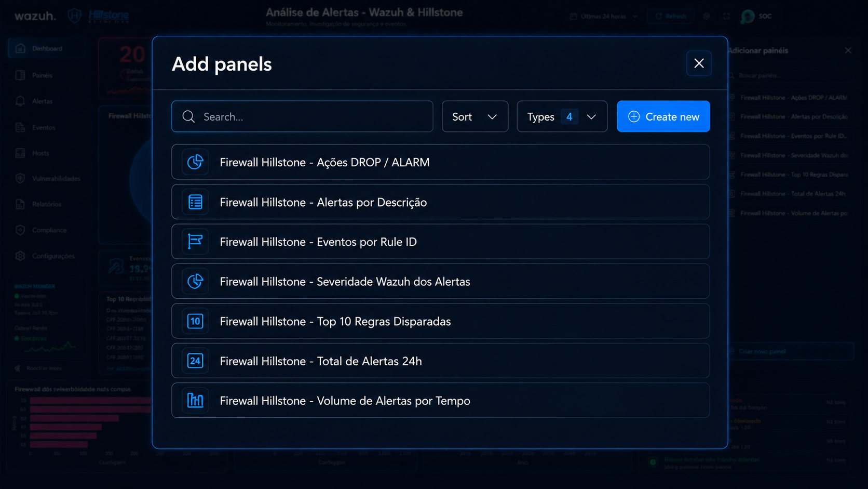Image resolution: width=868 pixels, height=489 pixels.
Task: Select Firewall Hillstone - Total de Alertas 24h
Action: (441, 361)
